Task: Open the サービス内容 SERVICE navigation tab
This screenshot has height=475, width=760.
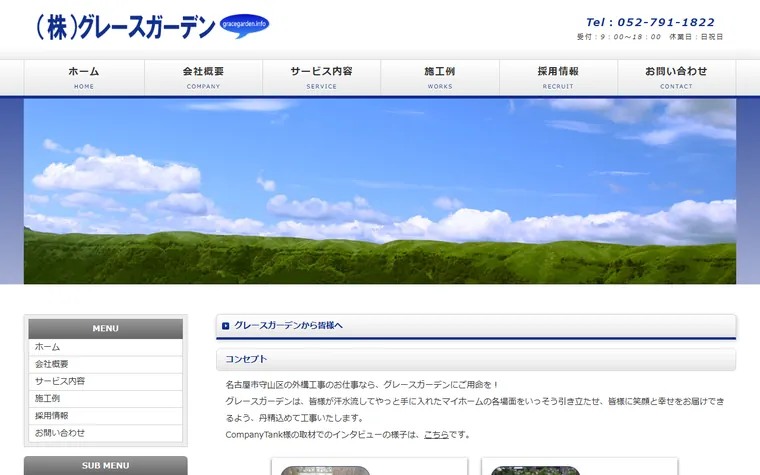Action: click(x=321, y=78)
